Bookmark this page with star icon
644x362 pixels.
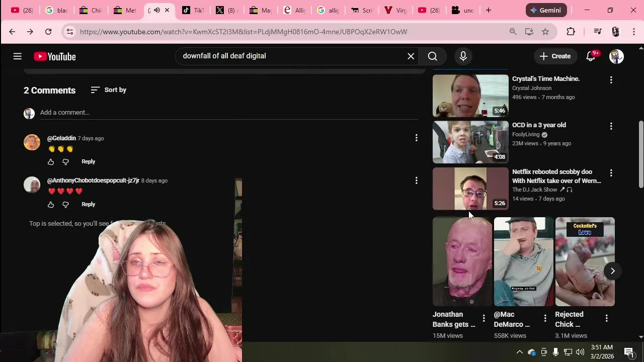click(x=545, y=32)
